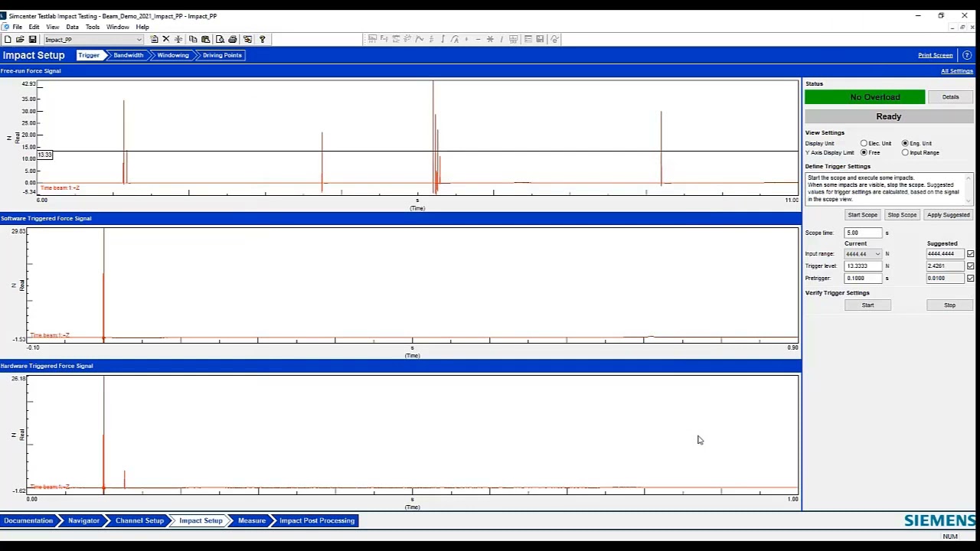This screenshot has height=551, width=980.
Task: Open the overload Details button
Action: (x=950, y=97)
